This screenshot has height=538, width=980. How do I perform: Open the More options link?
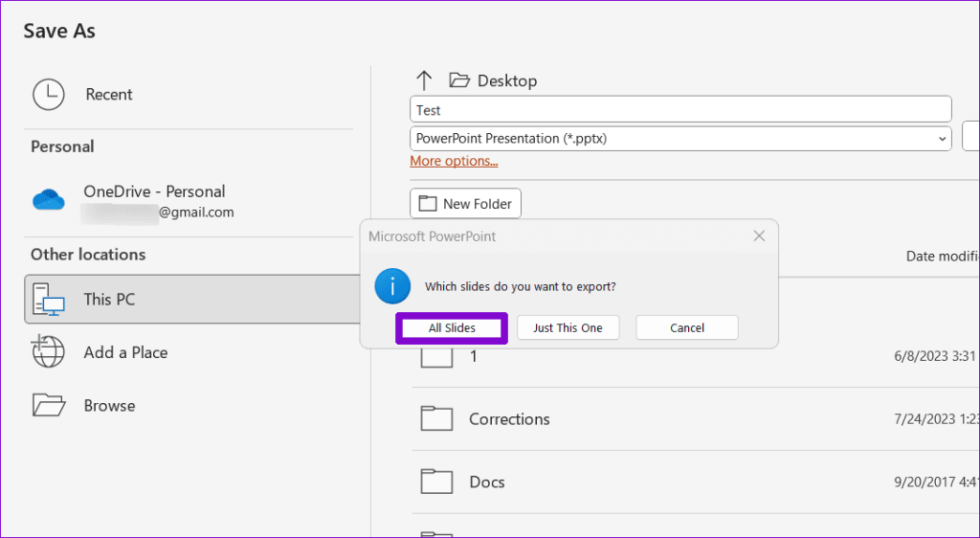pos(454,161)
